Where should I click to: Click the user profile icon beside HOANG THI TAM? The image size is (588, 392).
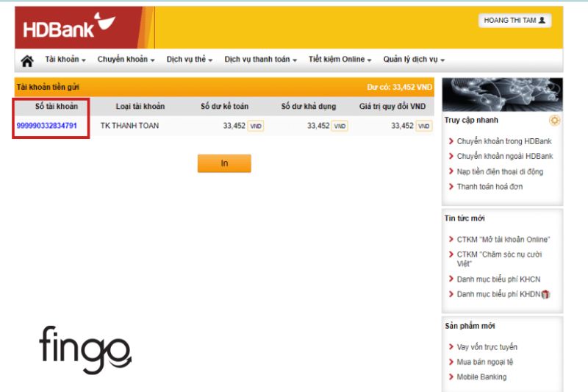point(542,21)
